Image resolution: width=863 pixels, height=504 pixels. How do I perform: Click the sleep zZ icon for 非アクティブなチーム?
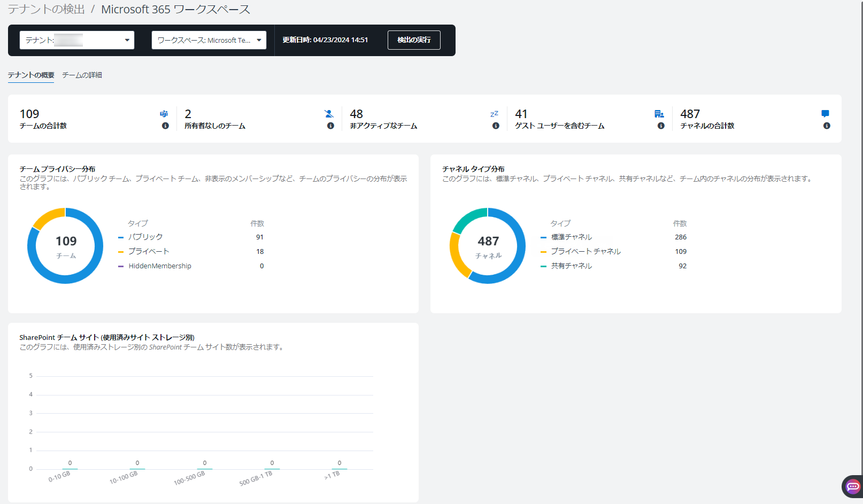click(x=494, y=114)
